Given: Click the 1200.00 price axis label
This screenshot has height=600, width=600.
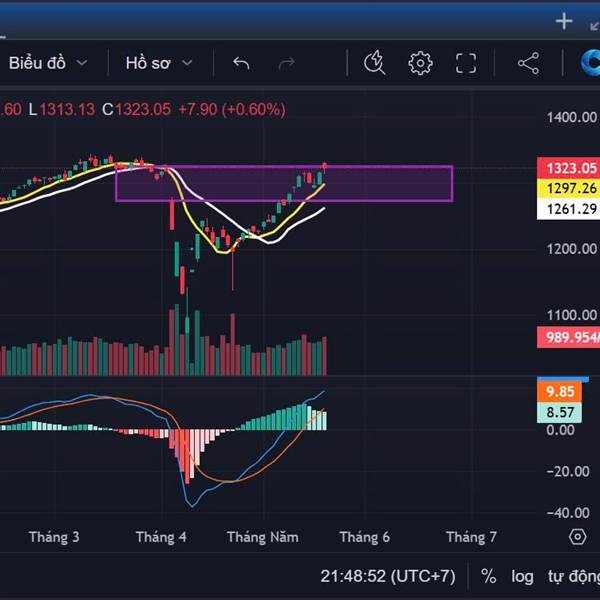Looking at the screenshot, I should pos(572,249).
